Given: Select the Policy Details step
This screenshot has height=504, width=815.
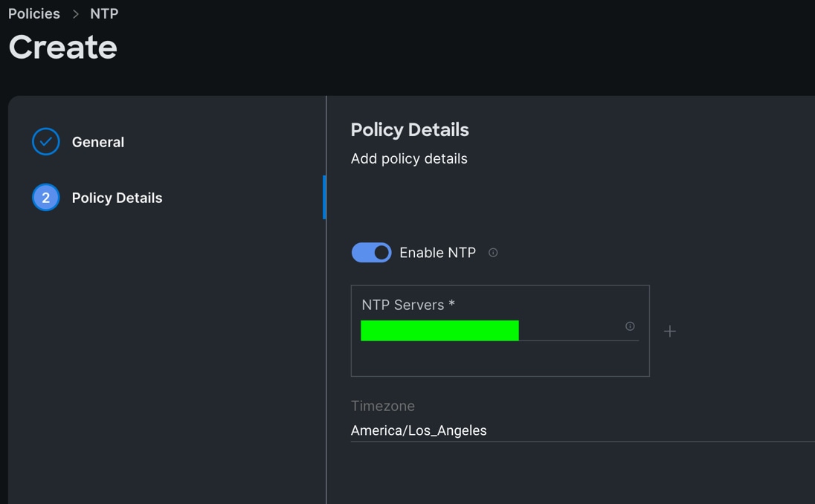Looking at the screenshot, I should point(117,197).
